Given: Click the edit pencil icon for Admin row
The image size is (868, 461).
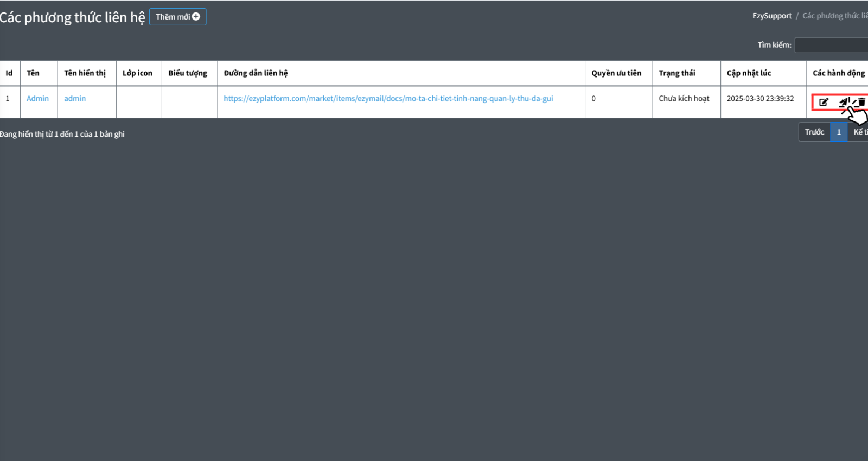Looking at the screenshot, I should click(x=824, y=102).
